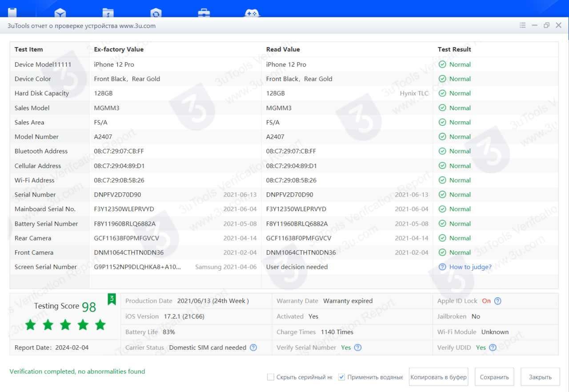This screenshot has width=569, height=392.
Task: Click the report window title 3uTools отчет
Action: (81, 26)
